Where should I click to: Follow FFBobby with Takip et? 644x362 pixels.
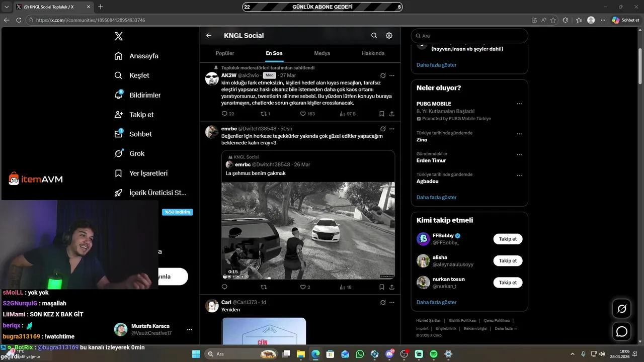(x=508, y=239)
